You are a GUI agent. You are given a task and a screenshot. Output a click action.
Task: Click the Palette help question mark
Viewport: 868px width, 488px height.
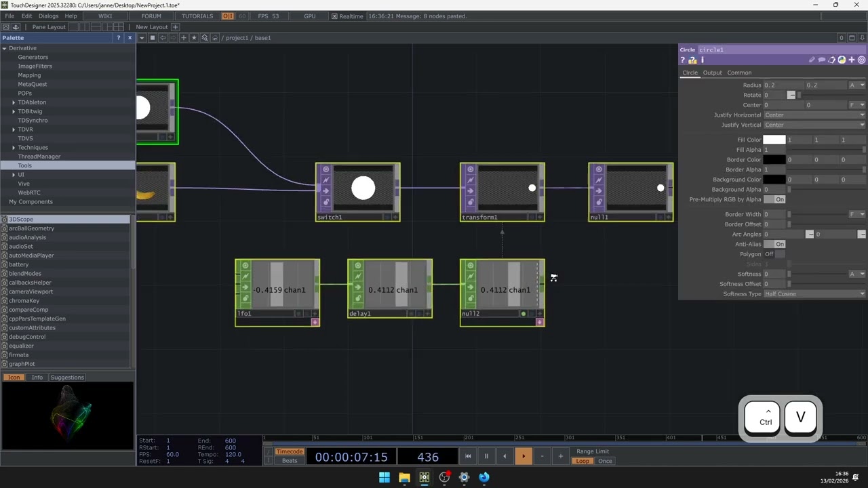pos(118,38)
